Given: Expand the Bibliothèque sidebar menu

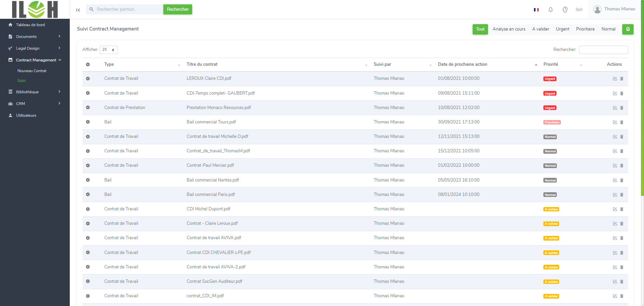Looking at the screenshot, I should 35,92.
